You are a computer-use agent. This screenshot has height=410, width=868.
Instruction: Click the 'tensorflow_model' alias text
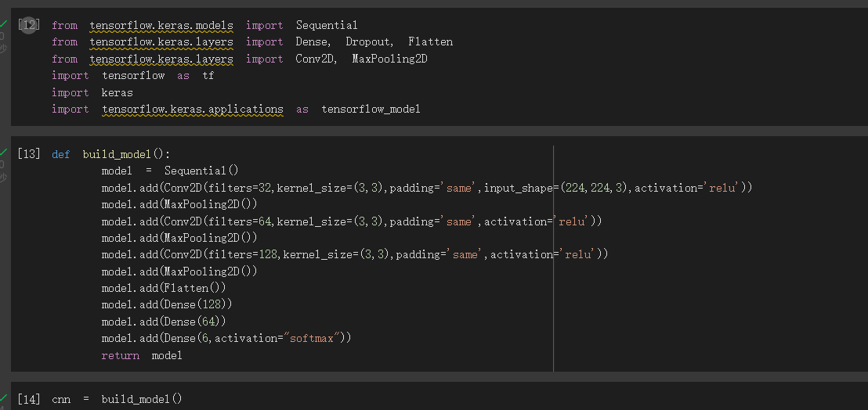(x=371, y=110)
